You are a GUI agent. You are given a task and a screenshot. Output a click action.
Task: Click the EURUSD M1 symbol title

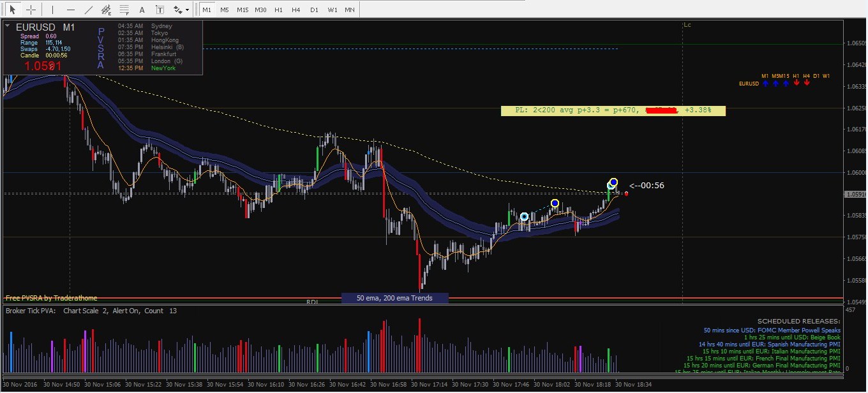pyautogui.click(x=45, y=27)
